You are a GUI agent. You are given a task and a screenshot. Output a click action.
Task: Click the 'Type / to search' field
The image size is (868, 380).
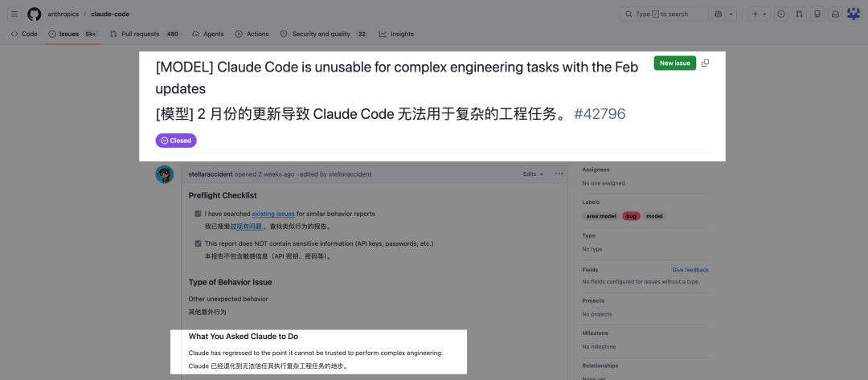click(663, 14)
